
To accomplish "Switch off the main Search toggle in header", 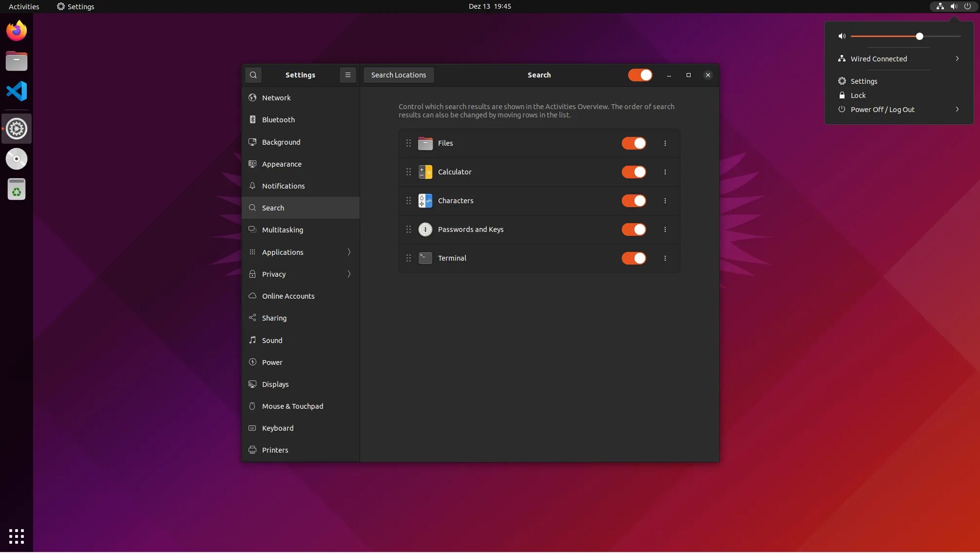I will pyautogui.click(x=640, y=75).
